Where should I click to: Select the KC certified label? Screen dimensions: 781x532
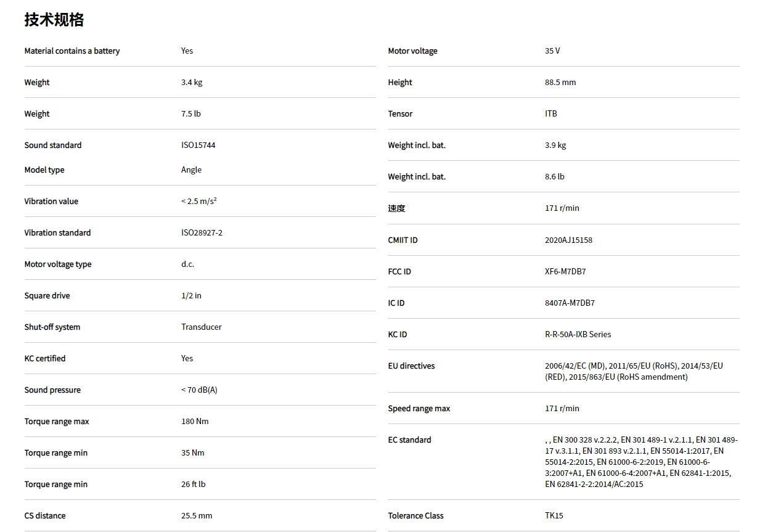point(45,359)
